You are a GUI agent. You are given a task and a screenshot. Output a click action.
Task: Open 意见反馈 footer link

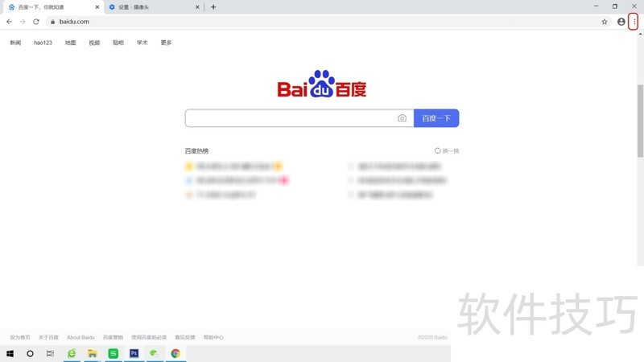pos(185,337)
